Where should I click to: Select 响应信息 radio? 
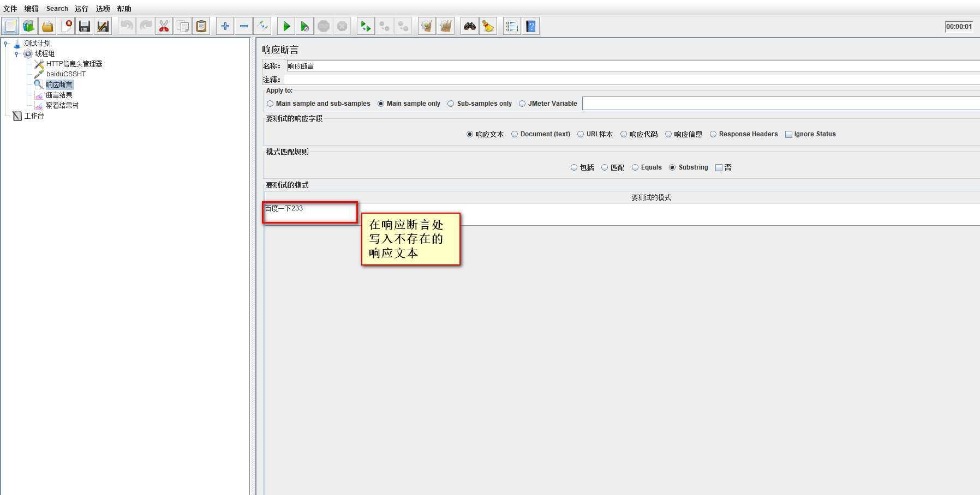click(x=668, y=134)
